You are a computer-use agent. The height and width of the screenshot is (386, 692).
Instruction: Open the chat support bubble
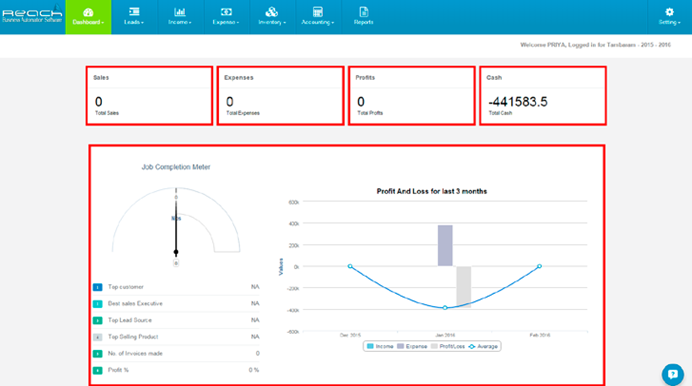point(673,374)
